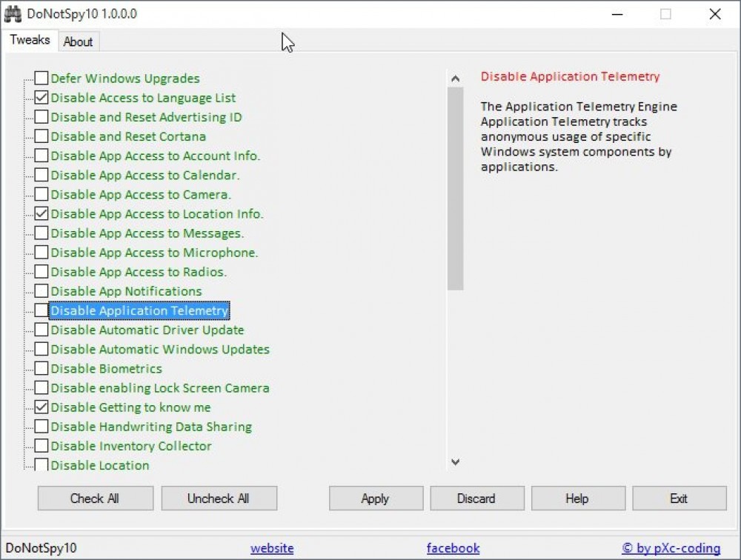Tick the Defer Windows Upgrades checkbox

[41, 78]
